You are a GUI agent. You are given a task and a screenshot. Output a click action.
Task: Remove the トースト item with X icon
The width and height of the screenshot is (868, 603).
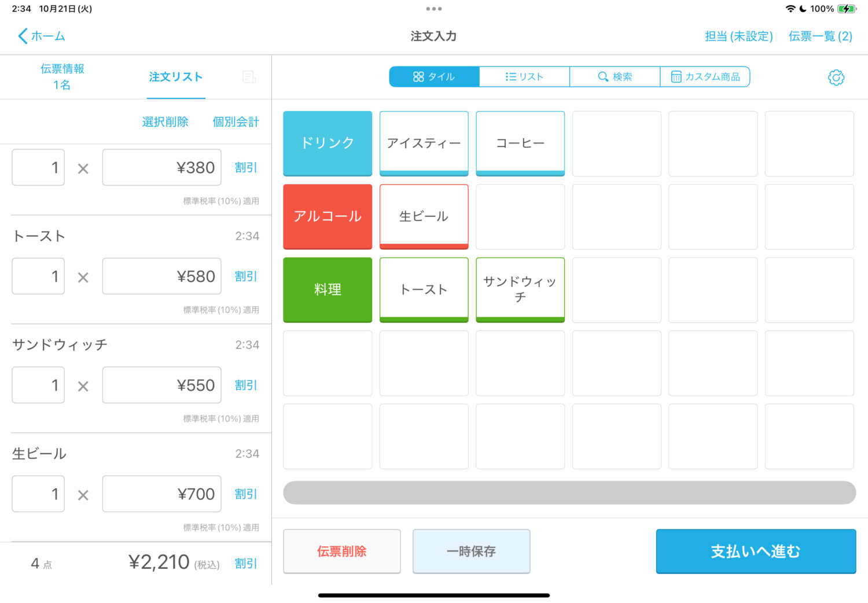tap(83, 278)
